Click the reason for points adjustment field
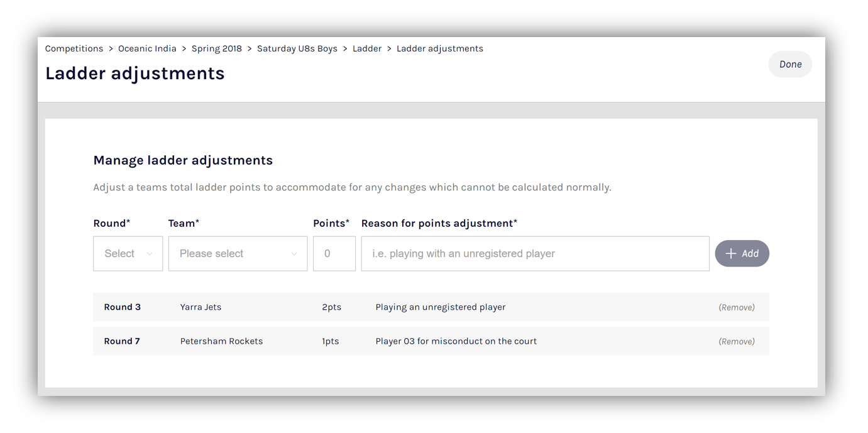 pos(535,254)
